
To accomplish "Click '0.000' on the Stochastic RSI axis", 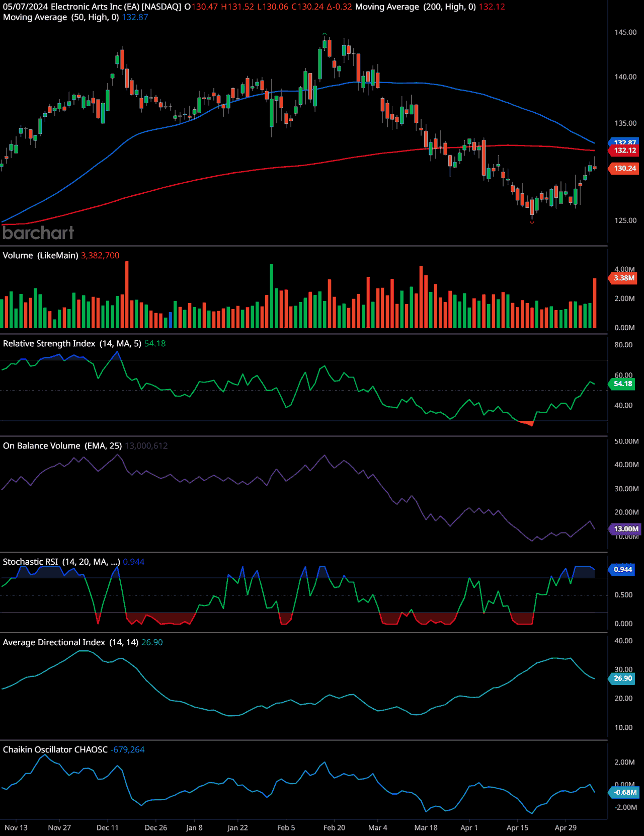I will (623, 624).
